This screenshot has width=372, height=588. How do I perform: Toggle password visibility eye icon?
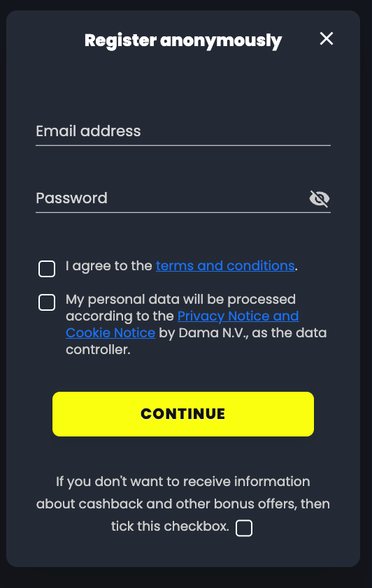click(320, 198)
